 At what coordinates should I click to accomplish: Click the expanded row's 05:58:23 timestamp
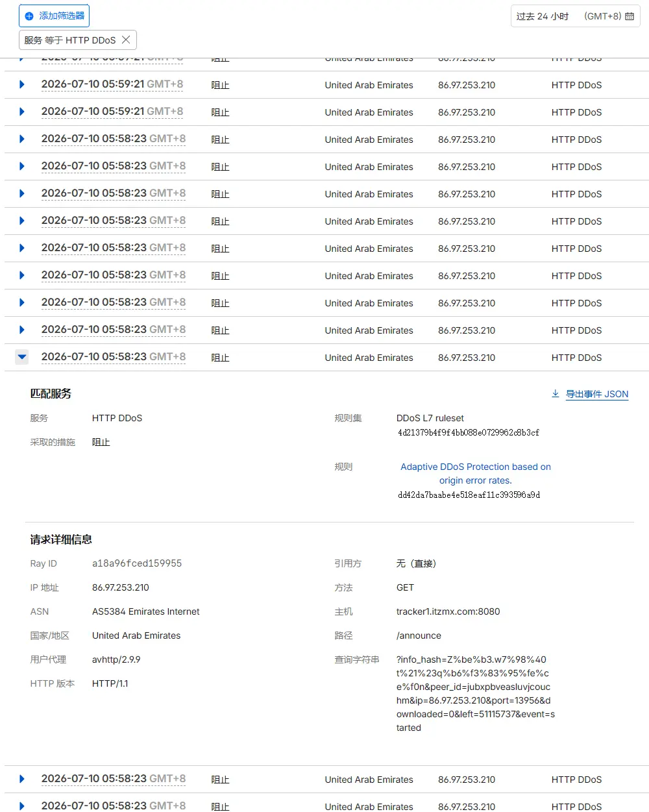click(x=114, y=356)
